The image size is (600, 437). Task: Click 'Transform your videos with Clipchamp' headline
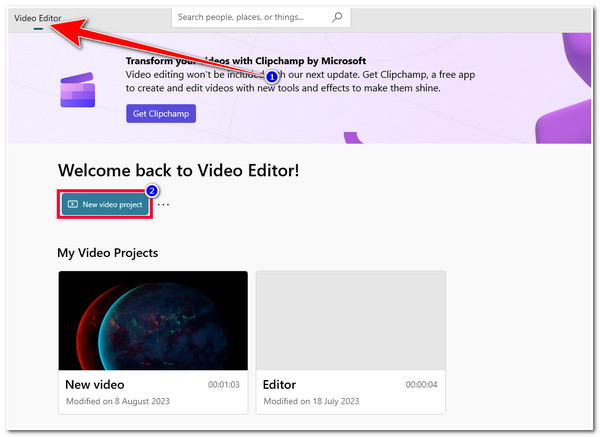(246, 61)
